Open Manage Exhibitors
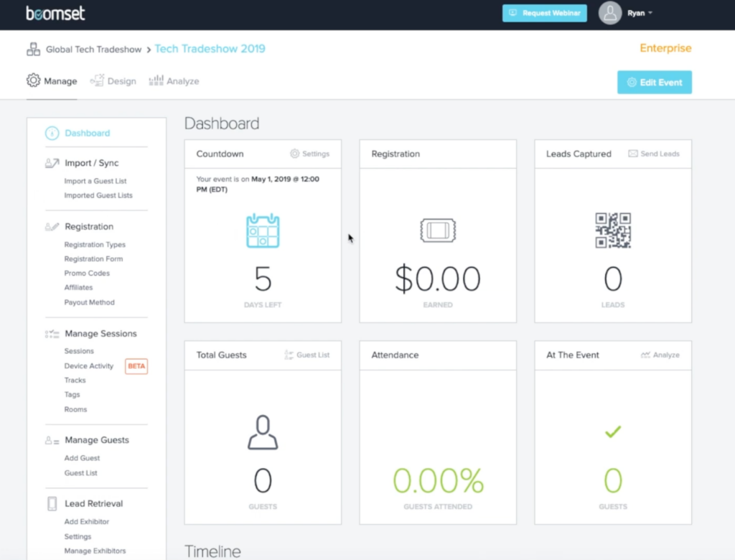Image resolution: width=735 pixels, height=560 pixels. click(95, 551)
